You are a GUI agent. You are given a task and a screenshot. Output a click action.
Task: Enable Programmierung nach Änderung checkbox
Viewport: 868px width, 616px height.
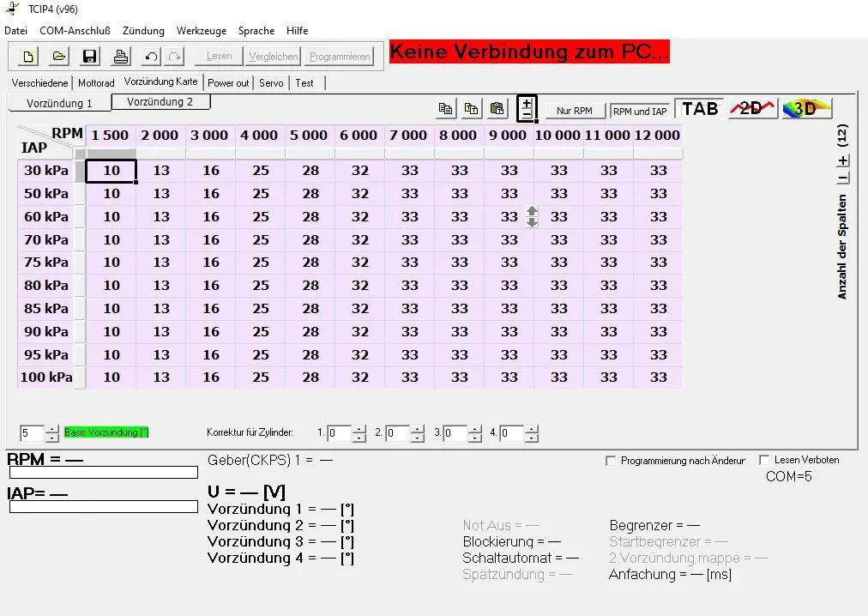tap(611, 461)
